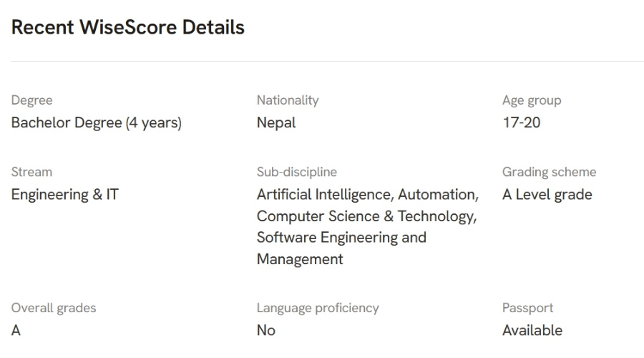The image size is (644, 358).
Task: Select the A Level grade value
Action: point(547,194)
